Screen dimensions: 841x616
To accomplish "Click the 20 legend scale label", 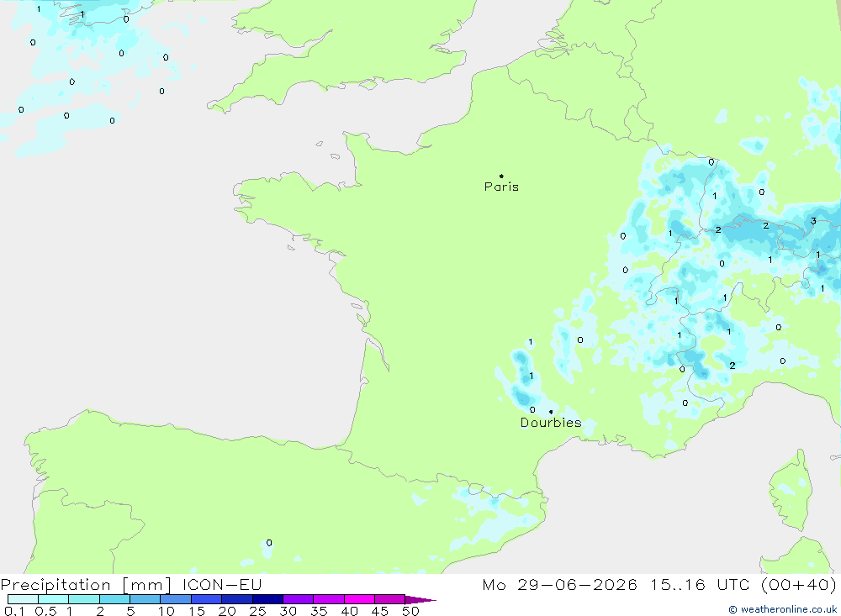I will click(x=227, y=611).
